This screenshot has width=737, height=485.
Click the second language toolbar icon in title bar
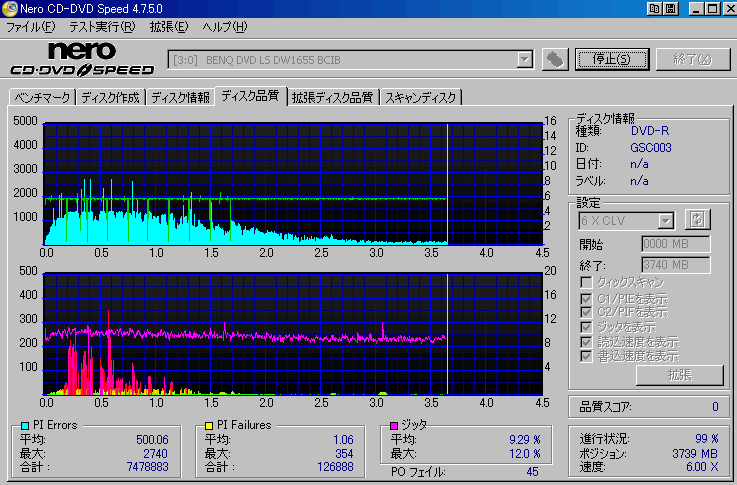click(x=671, y=8)
